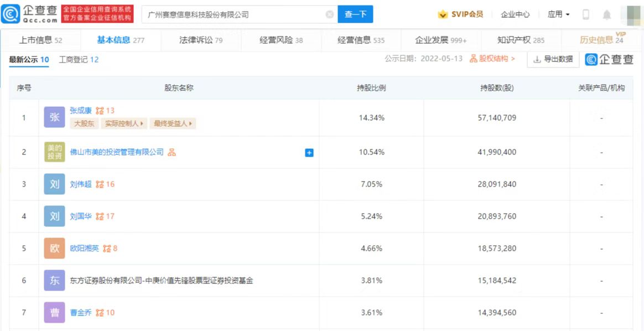Image resolution: width=644 pixels, height=331 pixels.
Task: Click the 7.05% shareholding value
Action: 371,184
